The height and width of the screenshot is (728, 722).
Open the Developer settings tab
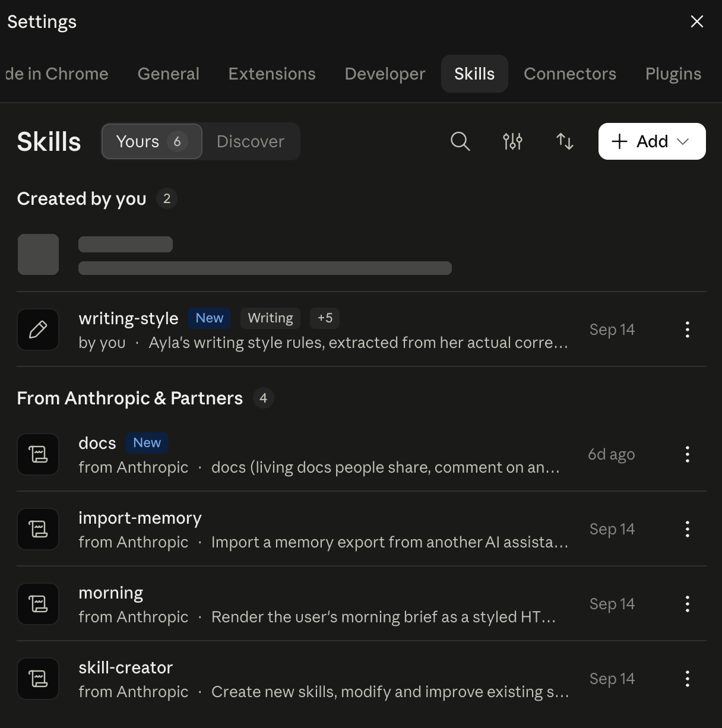coord(385,74)
